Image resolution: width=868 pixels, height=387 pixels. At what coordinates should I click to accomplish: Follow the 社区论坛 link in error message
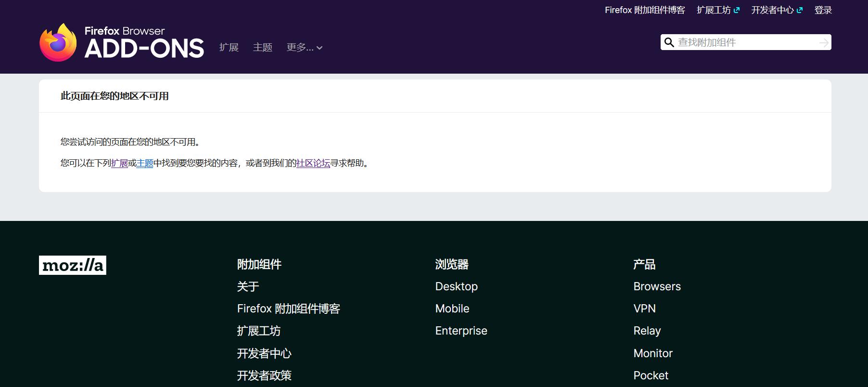point(313,163)
